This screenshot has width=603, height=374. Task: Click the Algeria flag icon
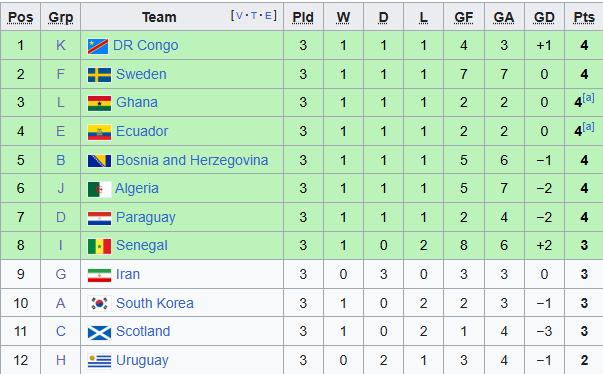(99, 189)
